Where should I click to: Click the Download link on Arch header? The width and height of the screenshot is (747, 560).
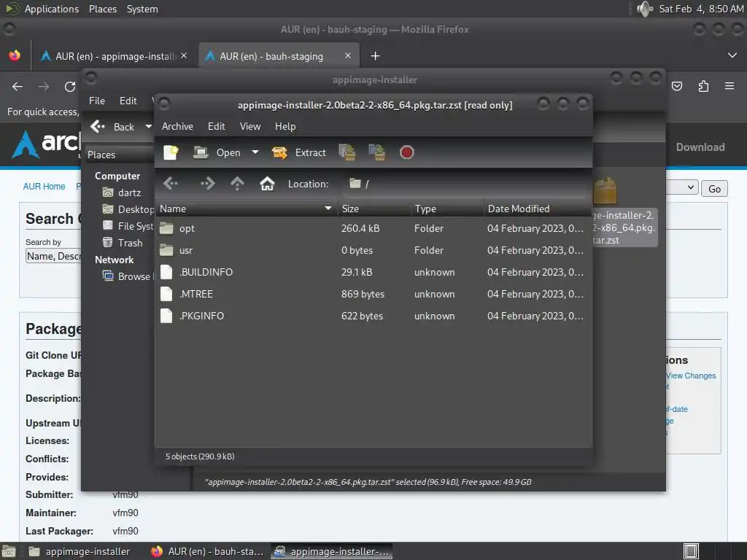[x=700, y=147]
